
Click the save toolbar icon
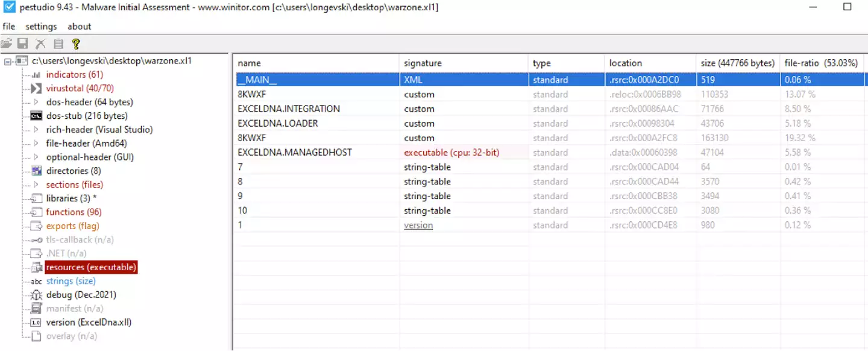click(x=23, y=43)
